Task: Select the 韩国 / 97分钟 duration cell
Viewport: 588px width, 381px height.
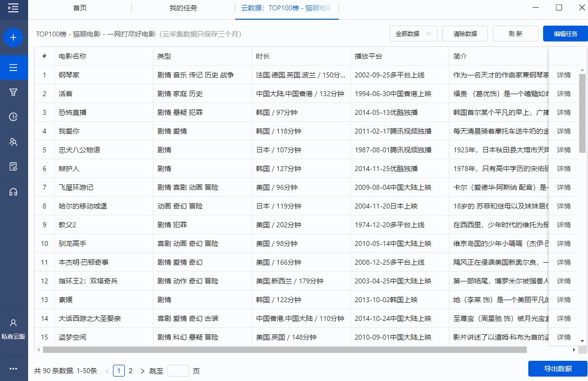Action: (x=301, y=112)
